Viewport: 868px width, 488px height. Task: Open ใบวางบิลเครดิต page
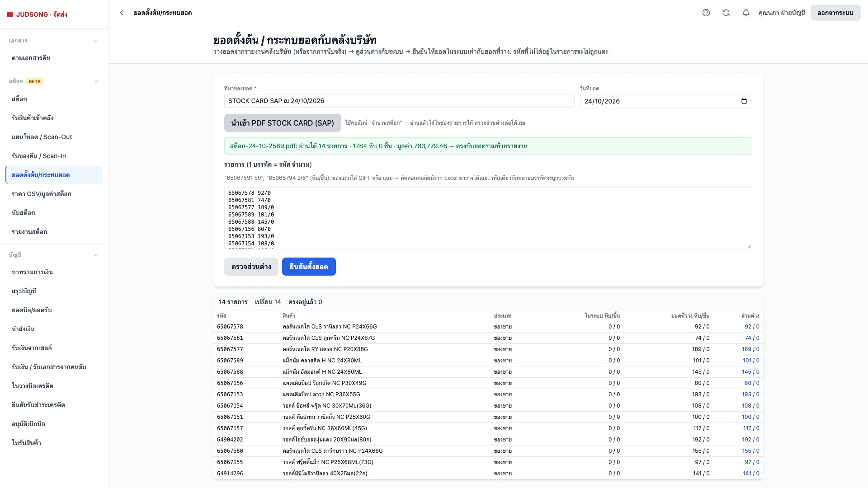pyautogui.click(x=54, y=386)
